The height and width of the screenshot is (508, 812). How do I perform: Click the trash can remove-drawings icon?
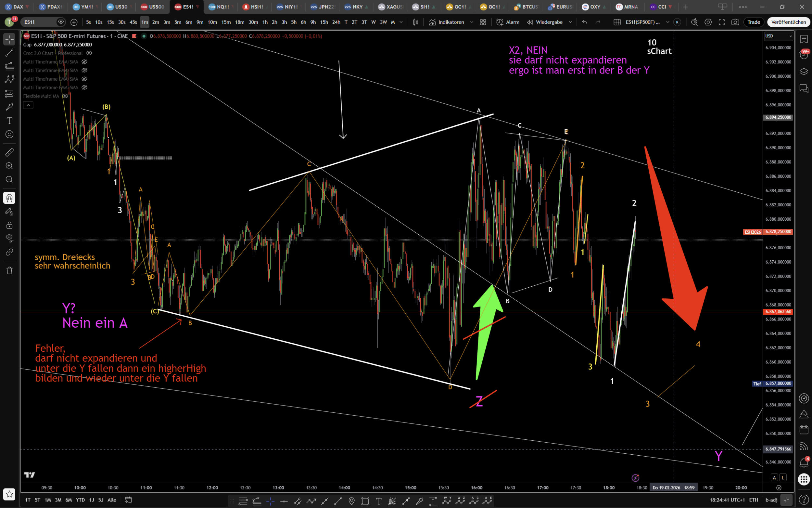(x=9, y=270)
